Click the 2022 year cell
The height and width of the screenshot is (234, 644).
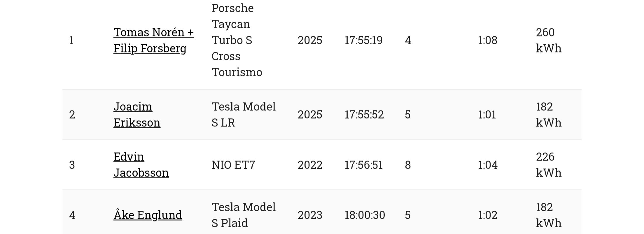point(310,165)
